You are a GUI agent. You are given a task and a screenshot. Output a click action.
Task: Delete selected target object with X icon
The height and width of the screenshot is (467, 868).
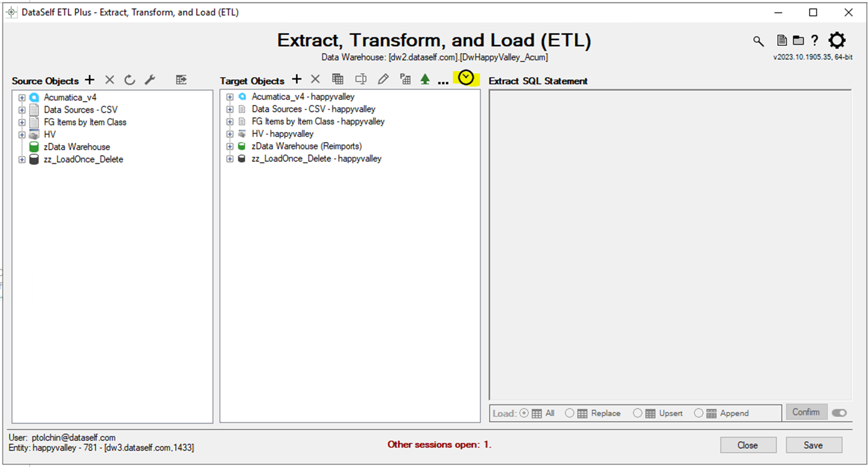[x=316, y=79]
